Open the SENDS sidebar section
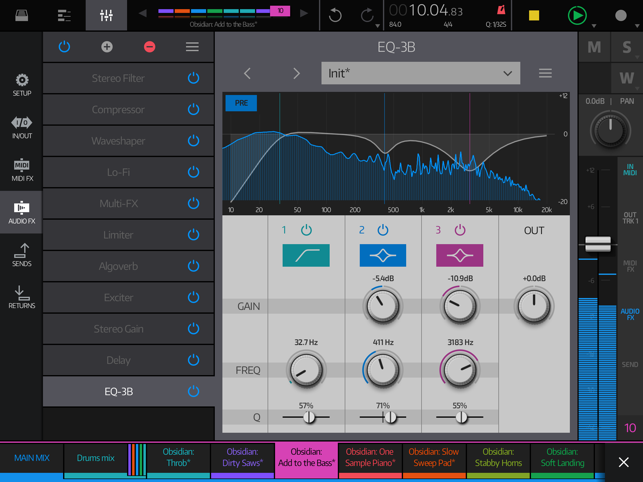Image resolution: width=643 pixels, height=482 pixels. [21, 255]
